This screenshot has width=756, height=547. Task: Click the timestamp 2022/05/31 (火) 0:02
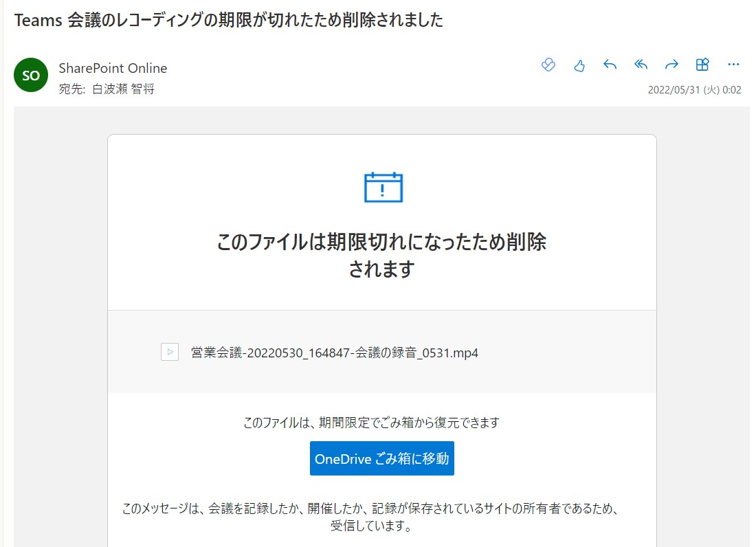tap(694, 89)
